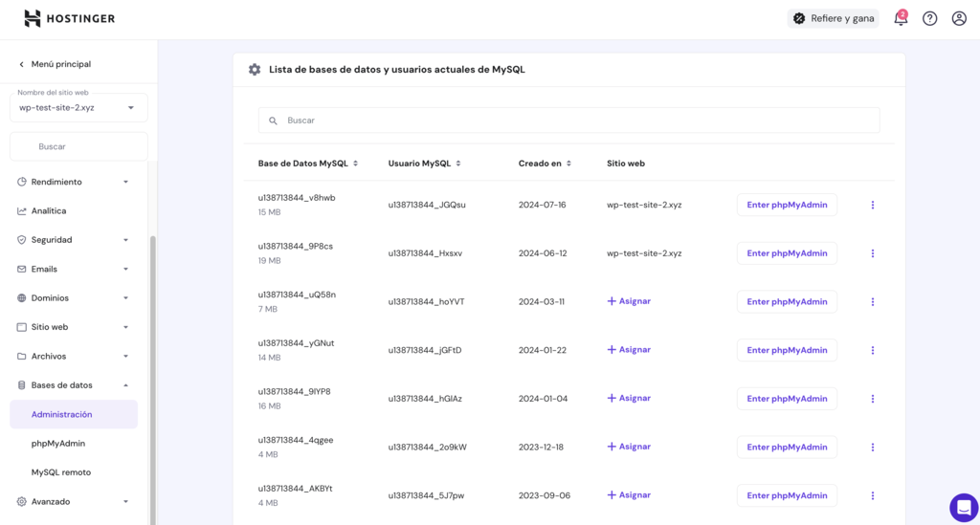Open the user profile account icon
The image size is (980, 525).
point(959,18)
